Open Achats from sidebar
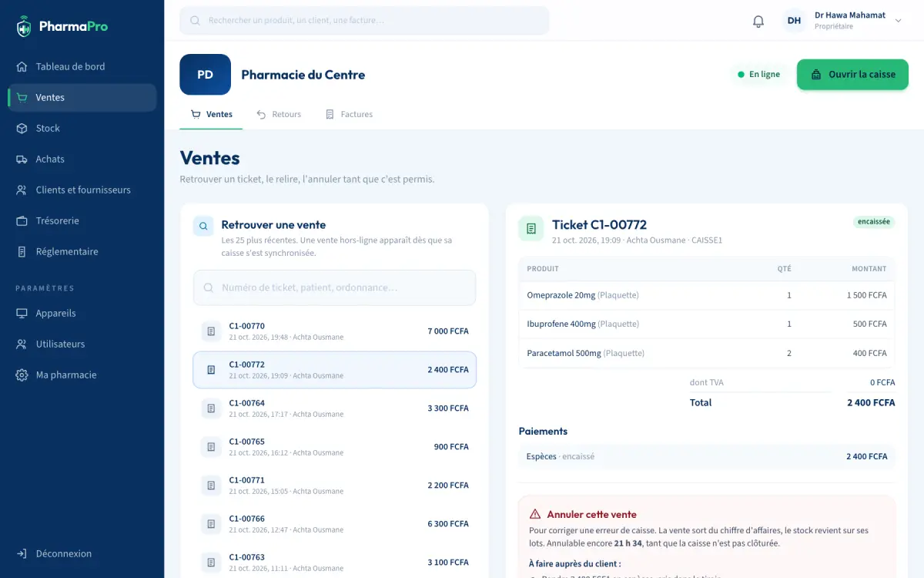 click(82, 159)
